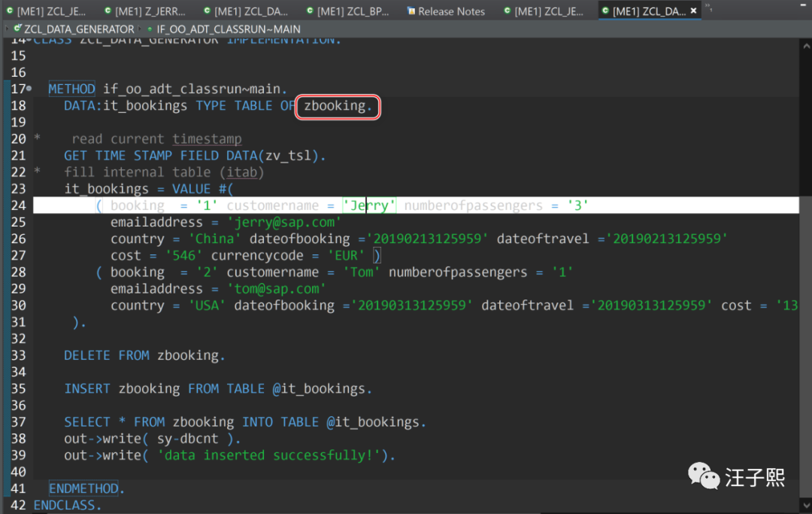Open the ZCL_JE... tab right after Release Notes
The image size is (812, 514).
click(544, 11)
